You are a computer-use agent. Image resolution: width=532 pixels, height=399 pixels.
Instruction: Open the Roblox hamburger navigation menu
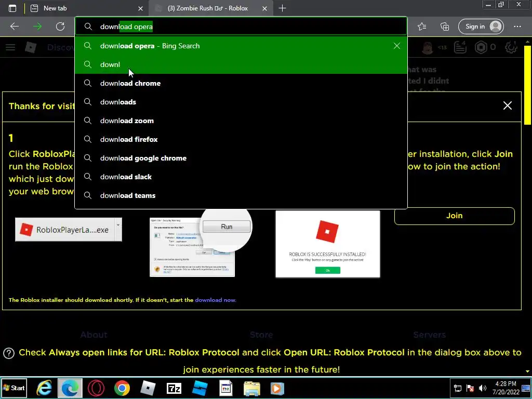10,47
